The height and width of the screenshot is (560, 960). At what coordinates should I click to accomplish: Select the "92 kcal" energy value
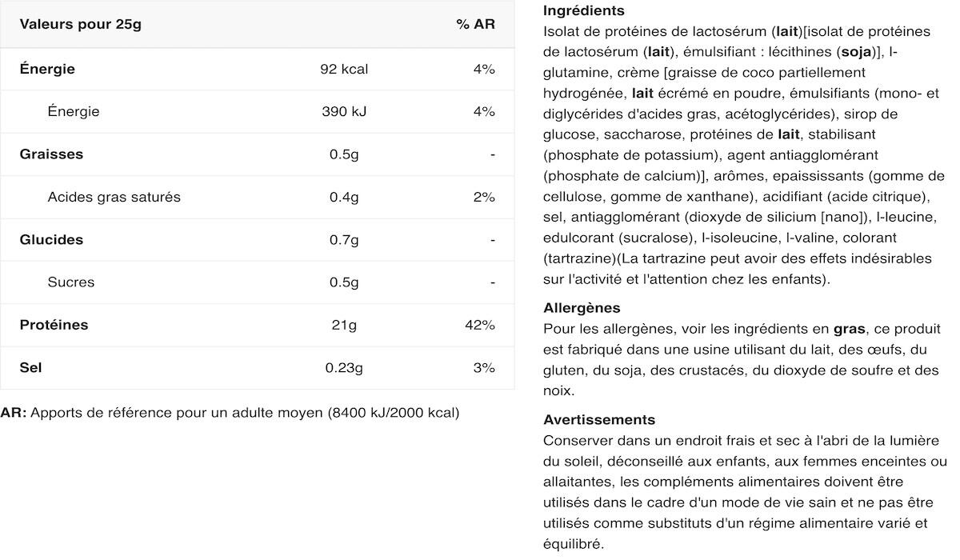click(344, 69)
